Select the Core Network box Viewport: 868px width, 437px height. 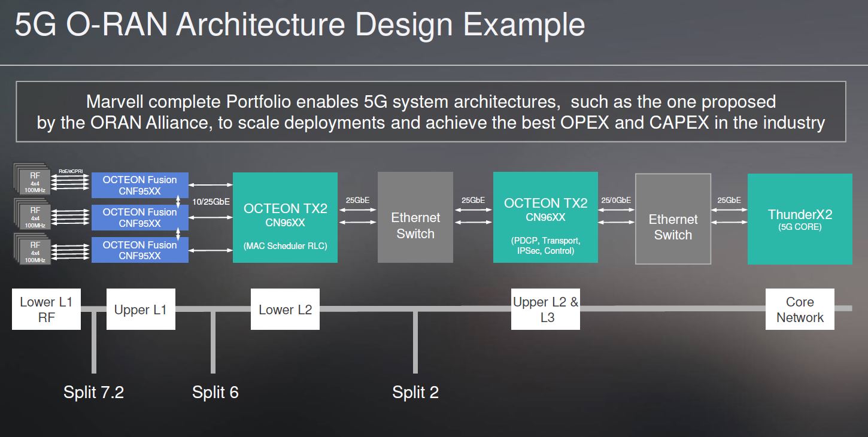[800, 309]
